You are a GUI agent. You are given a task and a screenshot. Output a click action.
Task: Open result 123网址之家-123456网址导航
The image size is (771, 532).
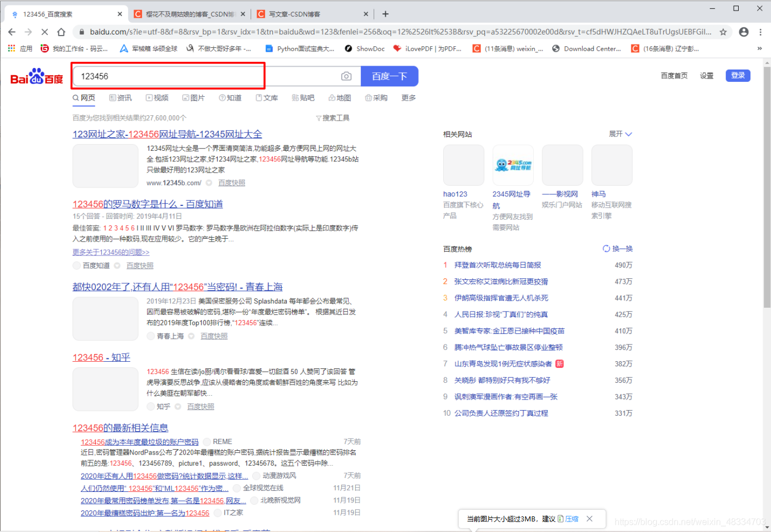tap(167, 134)
